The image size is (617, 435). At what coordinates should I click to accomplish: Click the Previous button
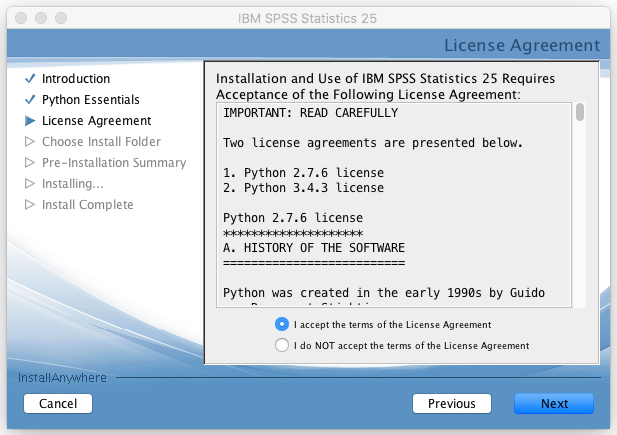click(452, 404)
